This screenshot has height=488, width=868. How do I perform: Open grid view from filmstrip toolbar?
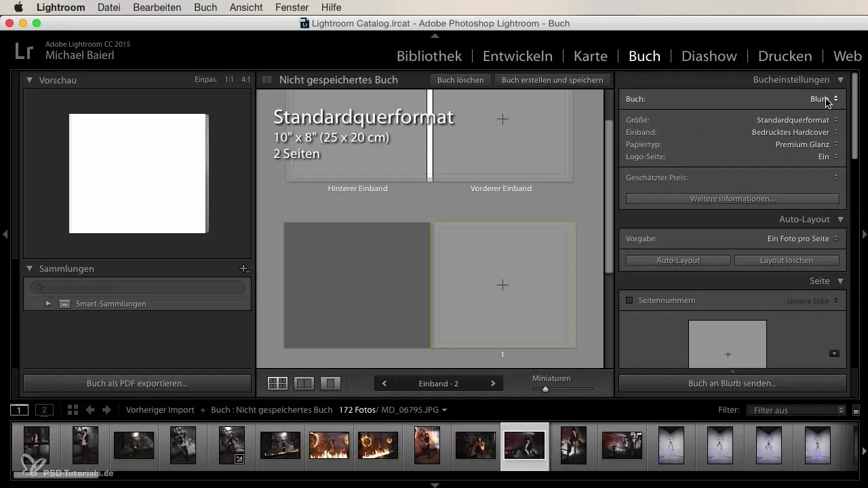point(73,410)
